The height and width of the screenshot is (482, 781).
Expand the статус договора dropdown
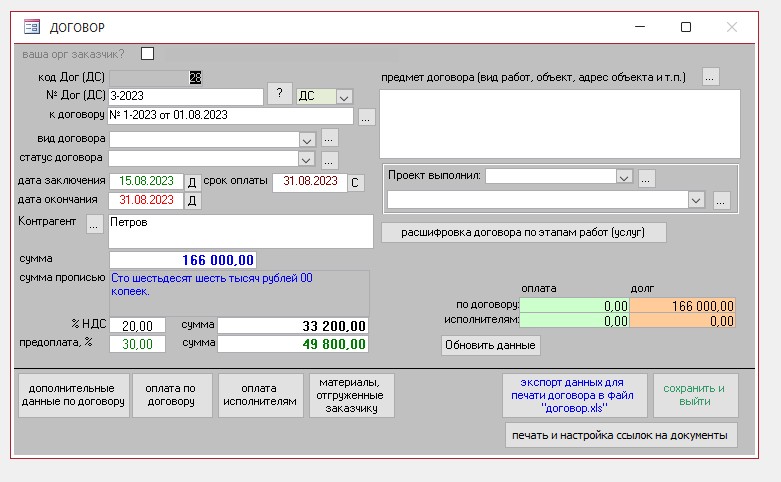[x=307, y=159]
